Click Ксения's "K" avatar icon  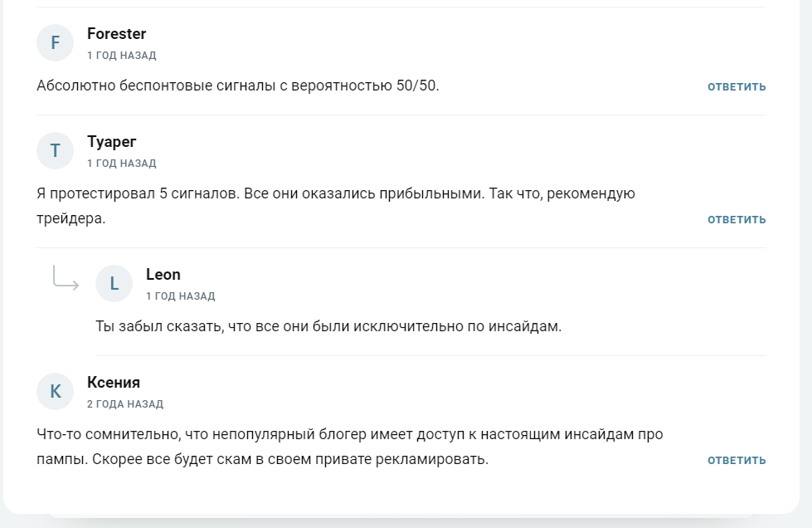(56, 391)
